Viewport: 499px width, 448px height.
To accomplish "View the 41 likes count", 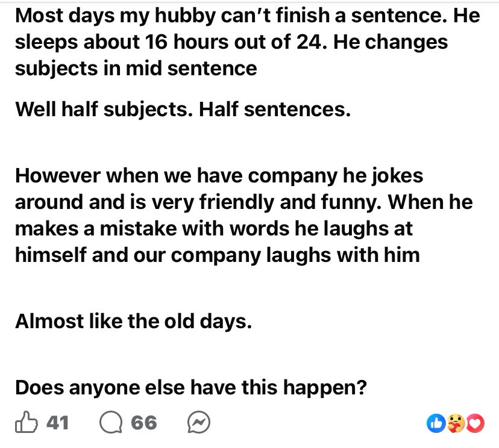I will (x=58, y=423).
